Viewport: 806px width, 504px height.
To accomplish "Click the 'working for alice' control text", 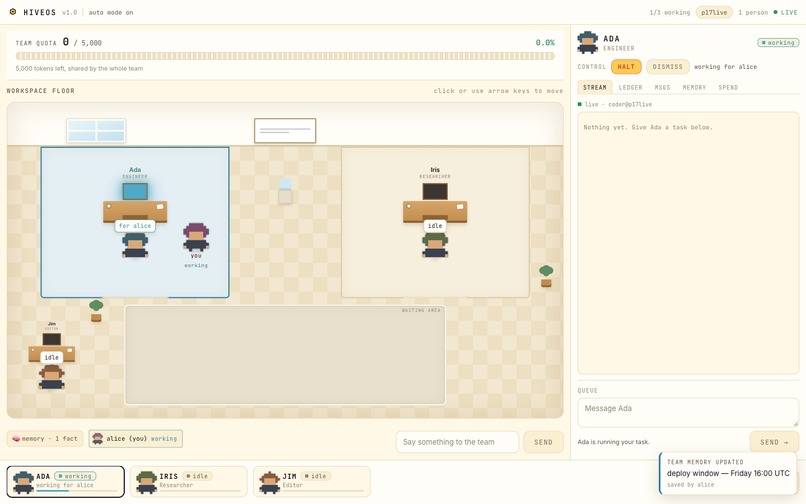I will point(725,67).
